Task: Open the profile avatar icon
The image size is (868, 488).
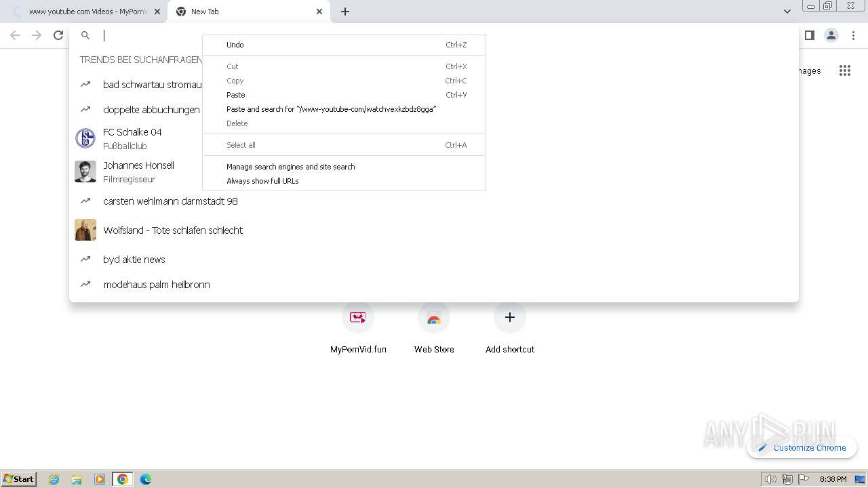Action: (x=831, y=35)
